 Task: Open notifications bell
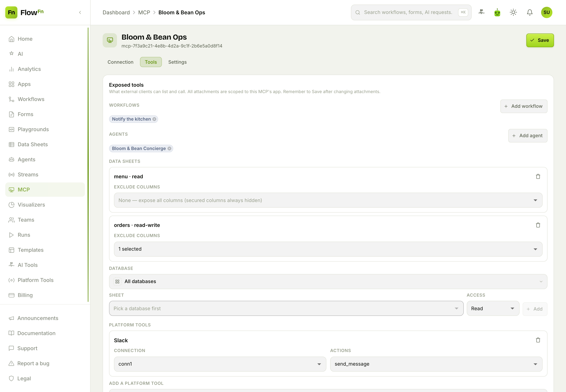click(530, 12)
